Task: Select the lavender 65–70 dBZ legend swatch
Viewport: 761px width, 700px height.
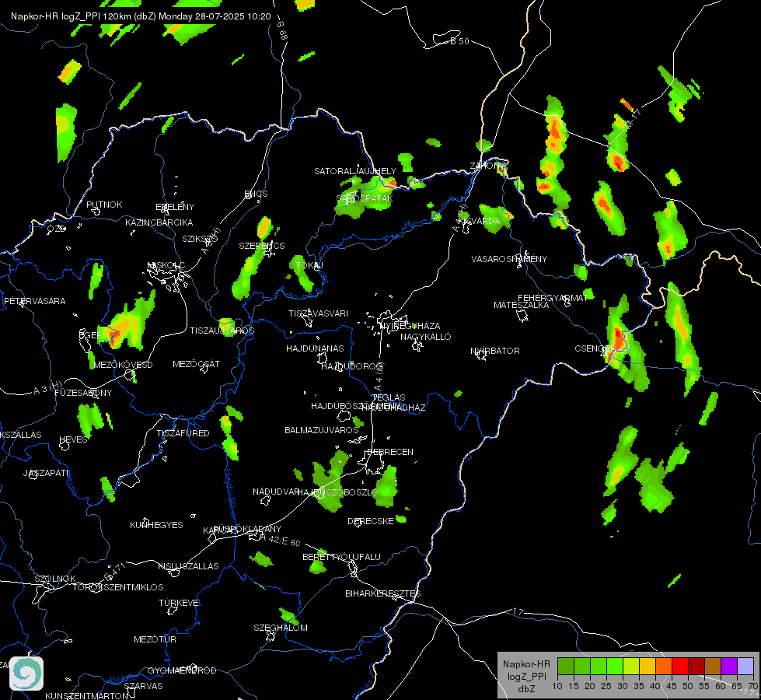Action: 745,667
